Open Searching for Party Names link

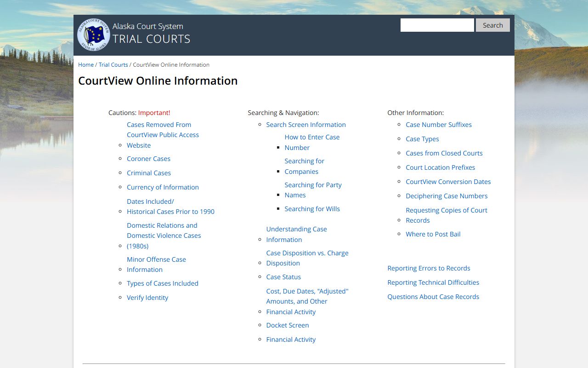tap(313, 190)
